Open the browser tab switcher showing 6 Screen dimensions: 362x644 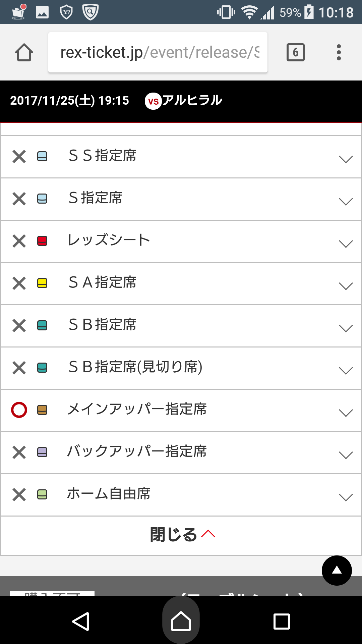[295, 53]
